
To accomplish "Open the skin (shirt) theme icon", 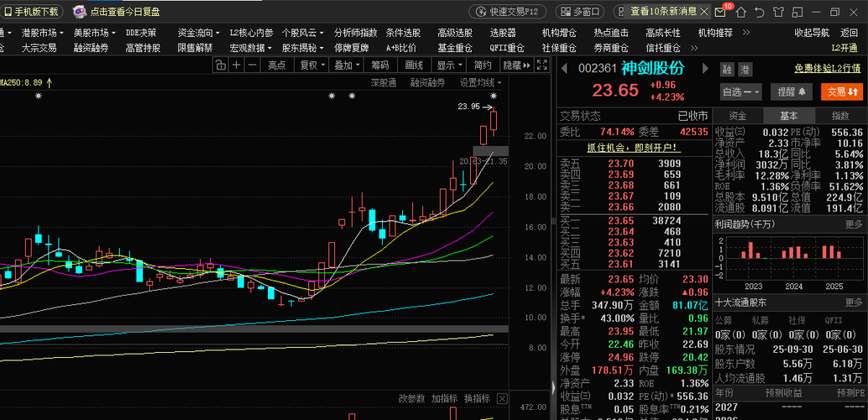I will click(x=778, y=13).
